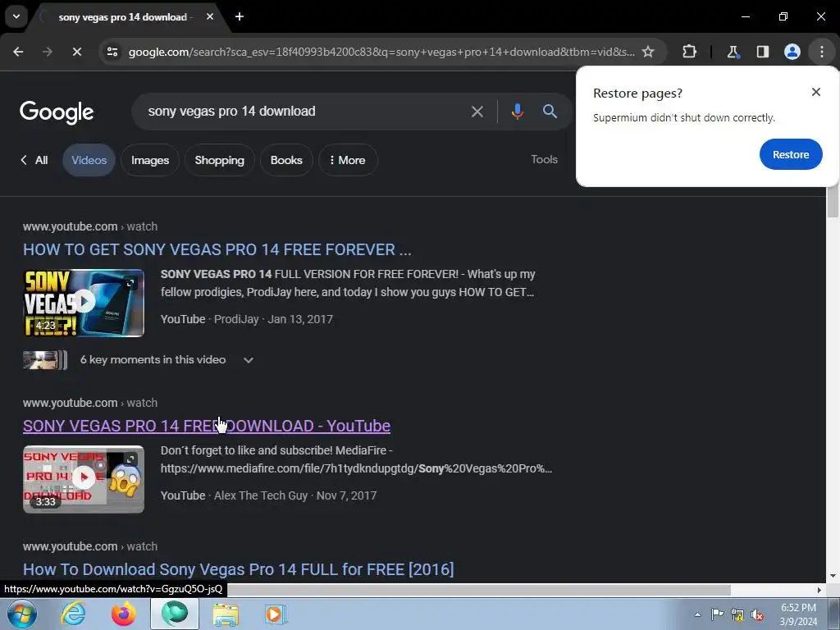Close the sony vegas pro 14 download tab
The width and height of the screenshot is (840, 630).
(210, 16)
